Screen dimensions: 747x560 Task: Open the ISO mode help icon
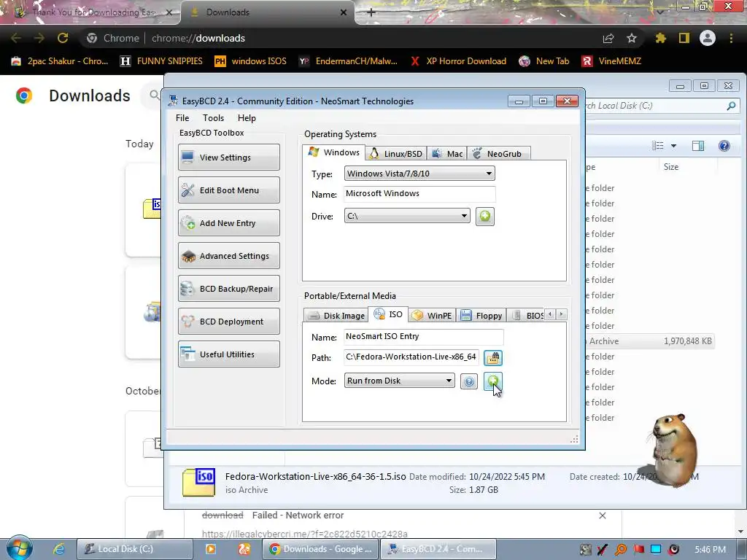coord(469,381)
